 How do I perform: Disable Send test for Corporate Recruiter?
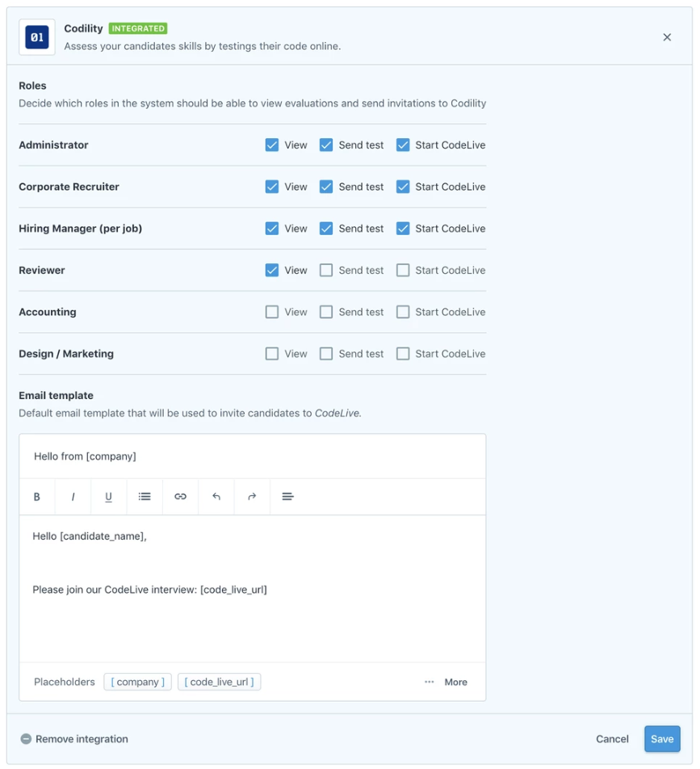326,187
